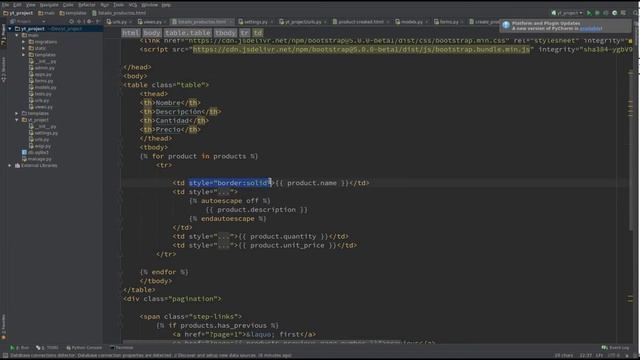This screenshot has height=360, width=640.
Task: Open the Python Console tool window
Action: tap(84, 348)
